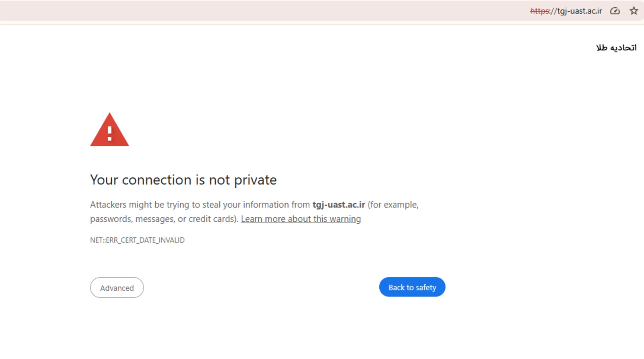644x359 pixels.
Task: Open the speedometer icon beside the address bar
Action: tap(615, 11)
